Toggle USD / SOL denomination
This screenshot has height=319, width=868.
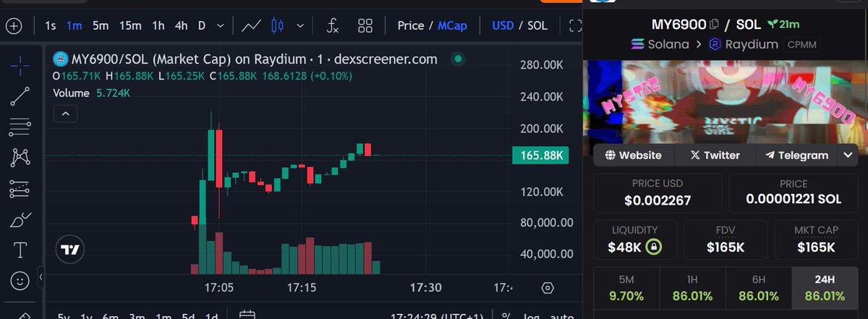point(519,25)
